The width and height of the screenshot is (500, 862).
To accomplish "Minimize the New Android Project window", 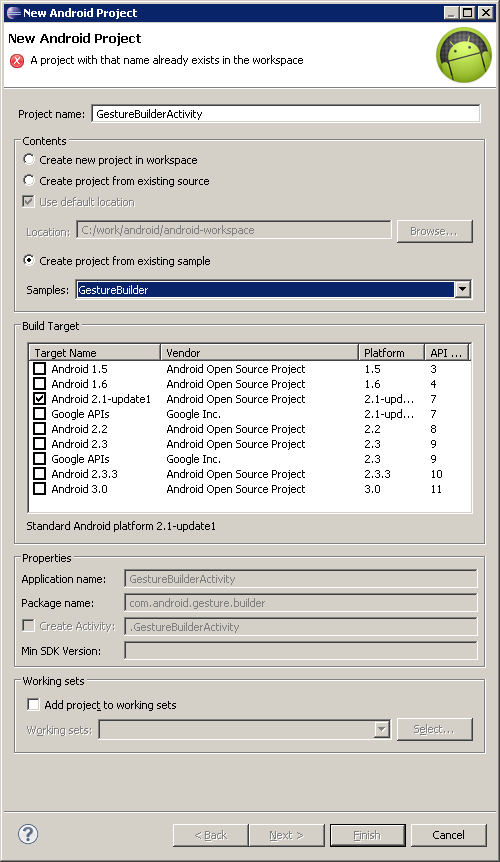I will (x=451, y=13).
